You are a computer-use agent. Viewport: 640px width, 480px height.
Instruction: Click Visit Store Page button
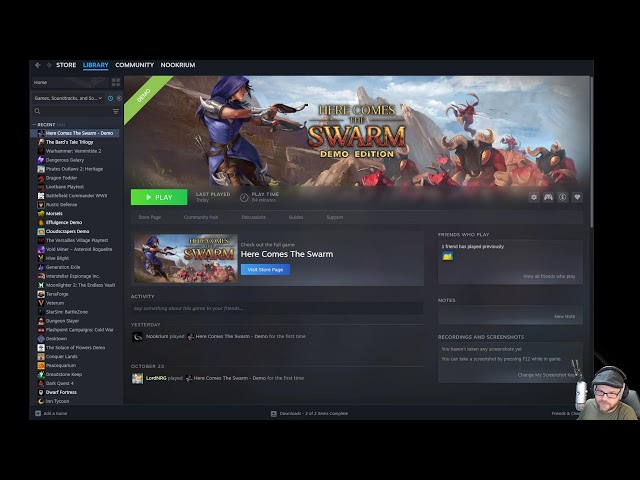(265, 270)
